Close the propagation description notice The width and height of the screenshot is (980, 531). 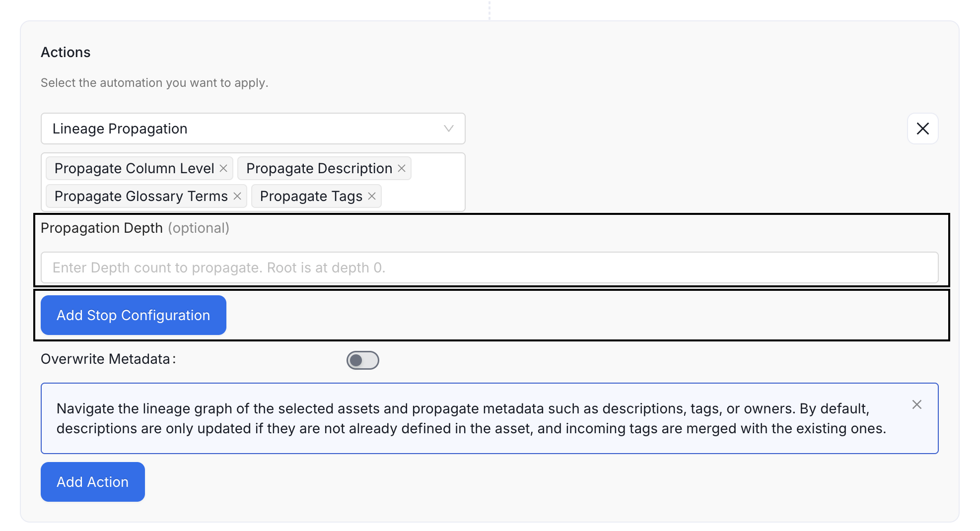916,405
